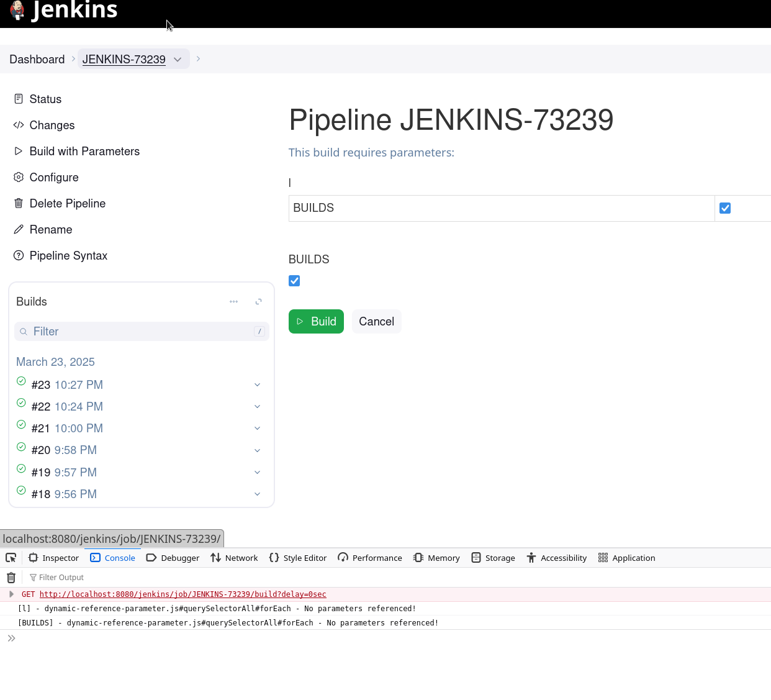Click the success icon of build #23

pos(21,381)
